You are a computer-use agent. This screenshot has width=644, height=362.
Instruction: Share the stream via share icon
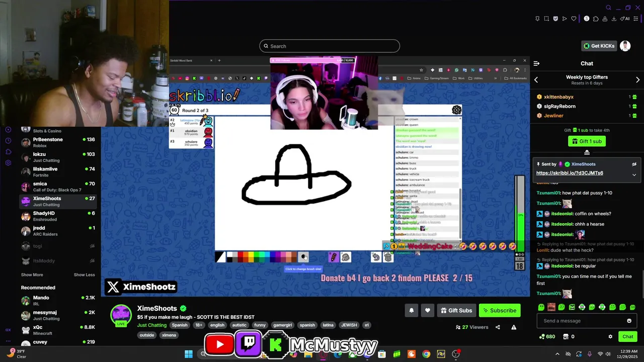[x=498, y=327]
